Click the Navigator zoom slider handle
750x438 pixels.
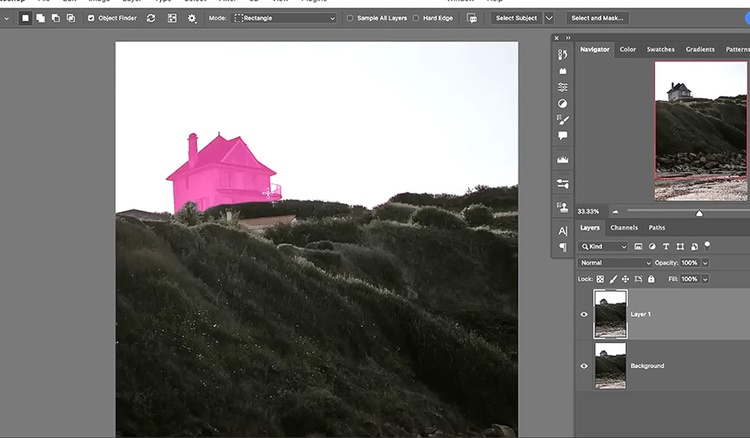click(699, 212)
